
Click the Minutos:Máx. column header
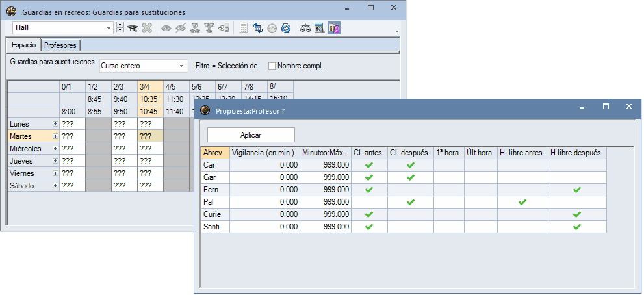(x=326, y=153)
